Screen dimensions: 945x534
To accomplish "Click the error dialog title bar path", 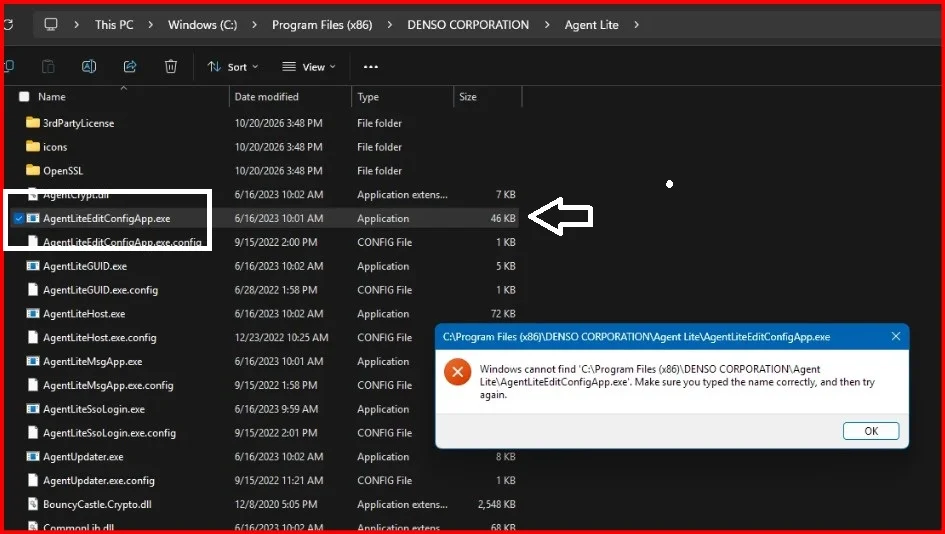I will pyautogui.click(x=636, y=337).
